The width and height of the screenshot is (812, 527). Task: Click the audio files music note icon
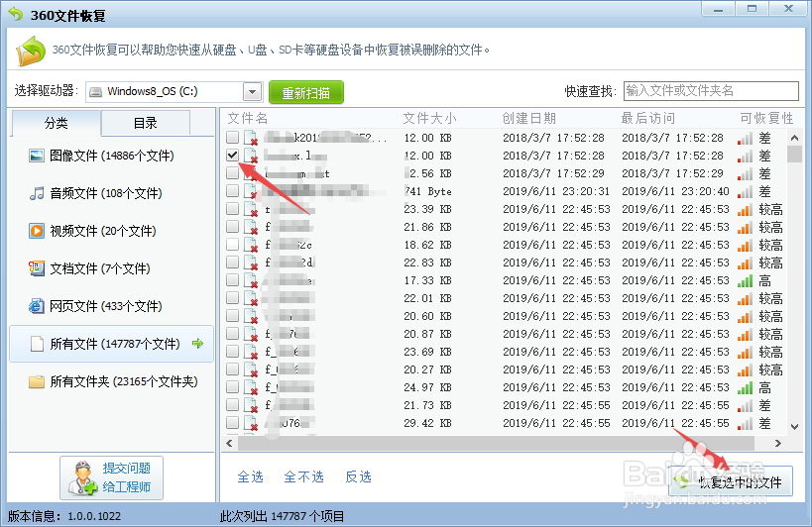37,193
